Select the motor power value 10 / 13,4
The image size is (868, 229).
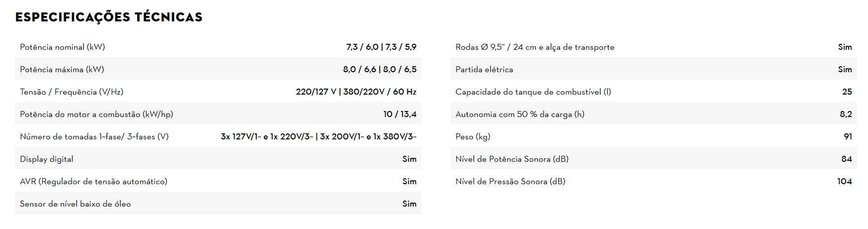[x=399, y=114]
